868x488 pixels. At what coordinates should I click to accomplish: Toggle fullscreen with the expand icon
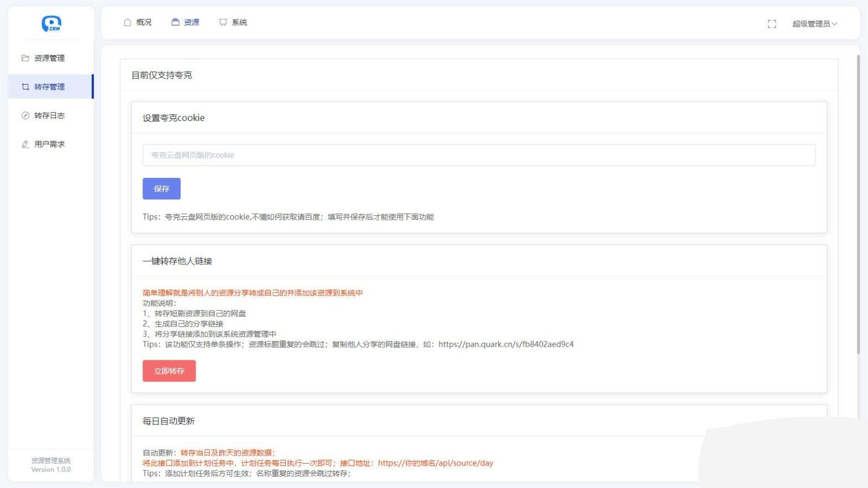772,24
